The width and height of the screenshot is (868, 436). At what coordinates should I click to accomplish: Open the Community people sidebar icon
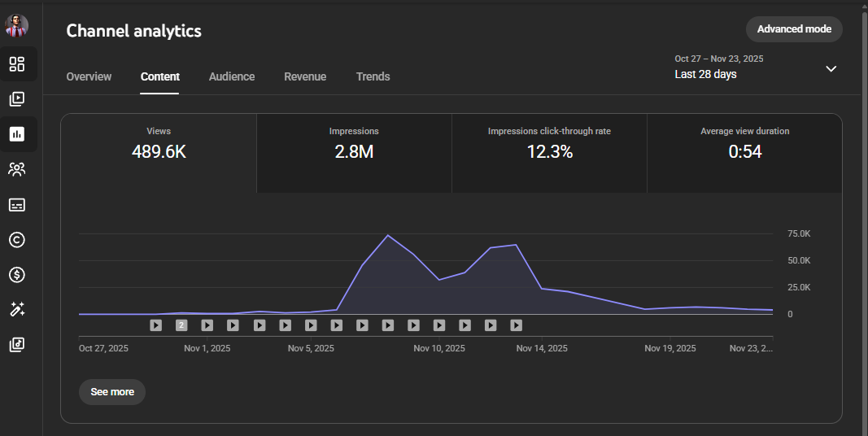[17, 169]
